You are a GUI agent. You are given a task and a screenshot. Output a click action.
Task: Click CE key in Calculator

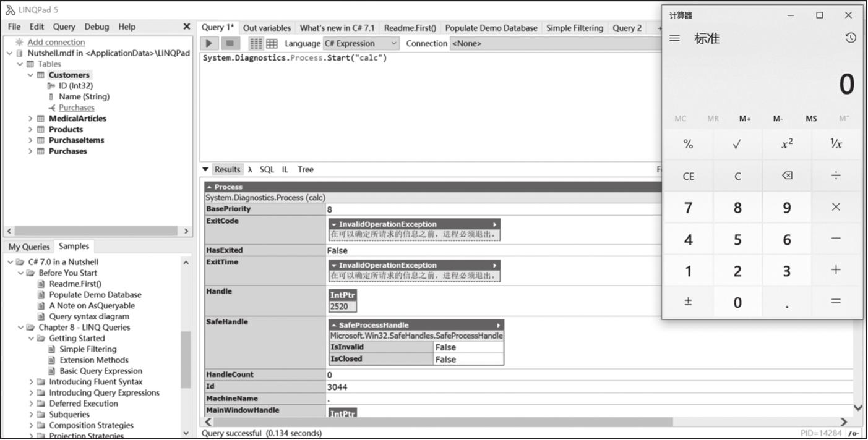tap(688, 176)
